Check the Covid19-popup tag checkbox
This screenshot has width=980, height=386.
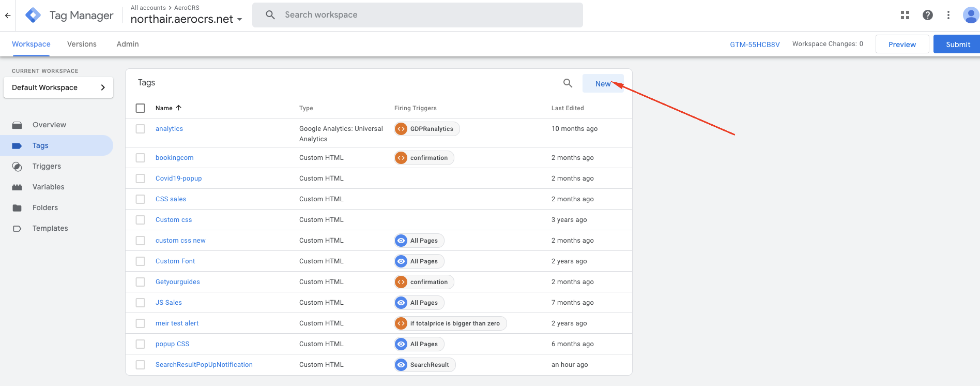click(x=140, y=179)
